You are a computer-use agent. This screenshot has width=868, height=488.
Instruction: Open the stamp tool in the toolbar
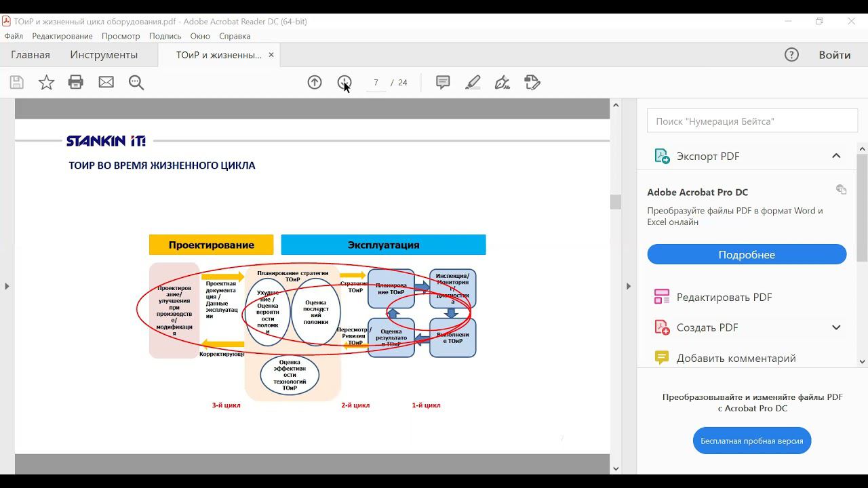[x=532, y=83]
